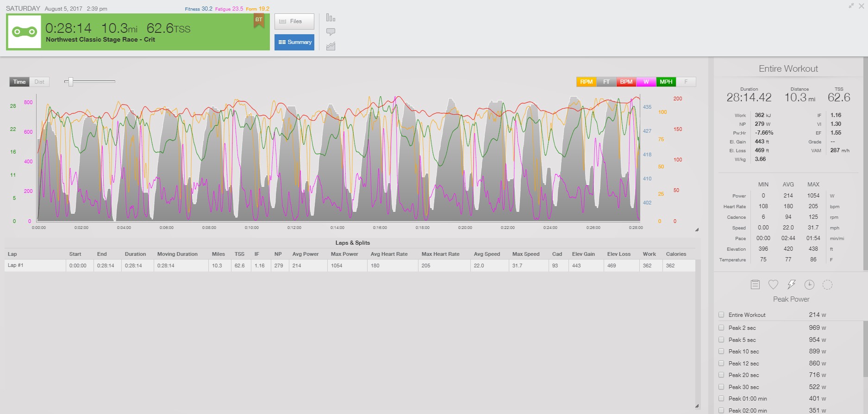Open the comments speech bubble icon
Viewport: 868px width, 414px height.
(x=331, y=32)
